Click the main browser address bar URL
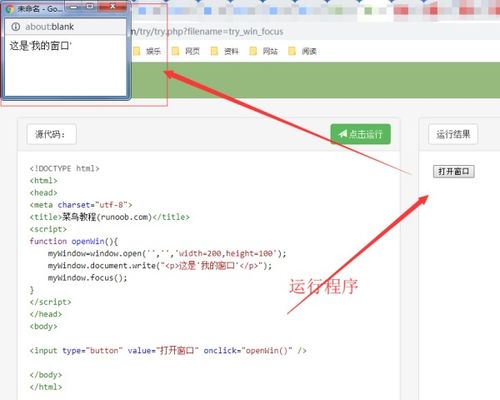Viewport: 500px width, 400px height. 207,32
